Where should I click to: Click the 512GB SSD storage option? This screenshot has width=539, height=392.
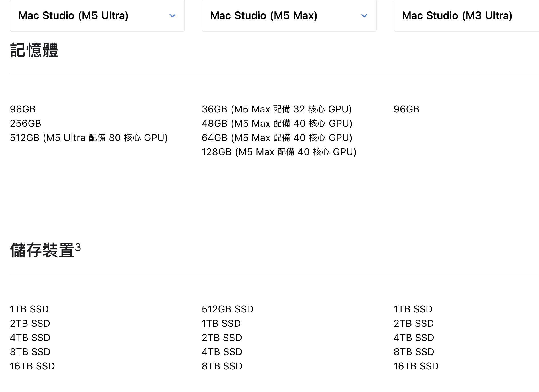pyautogui.click(x=228, y=309)
